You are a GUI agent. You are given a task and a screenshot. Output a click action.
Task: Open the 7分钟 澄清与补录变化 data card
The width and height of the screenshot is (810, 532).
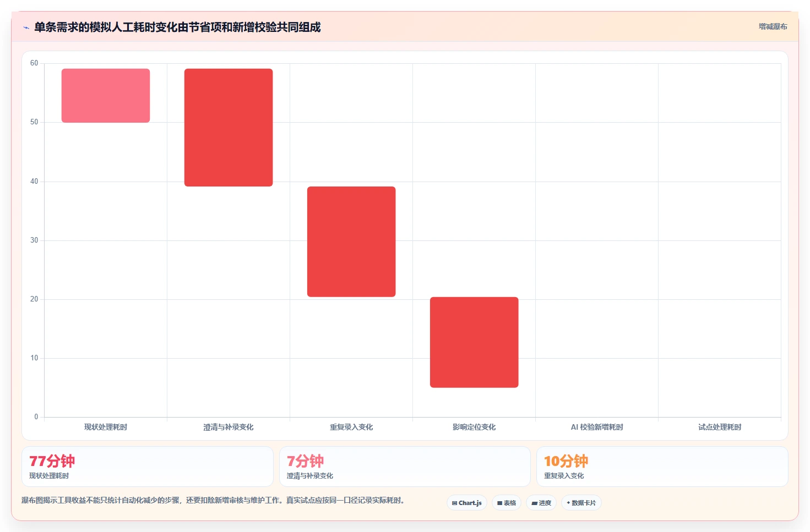(405, 467)
